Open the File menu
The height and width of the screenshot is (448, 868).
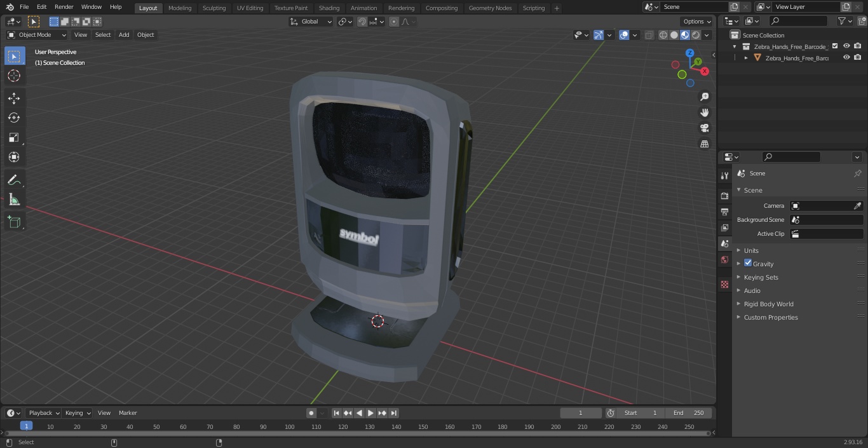24,7
